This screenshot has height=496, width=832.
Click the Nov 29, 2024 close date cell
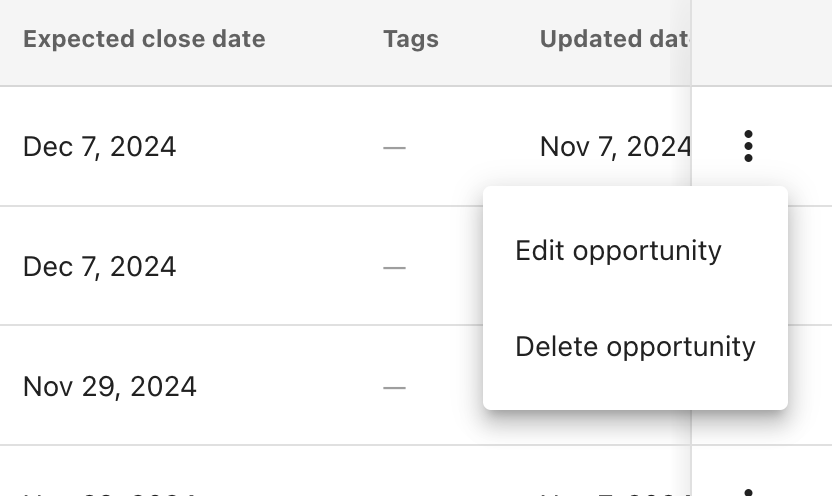[x=110, y=386]
